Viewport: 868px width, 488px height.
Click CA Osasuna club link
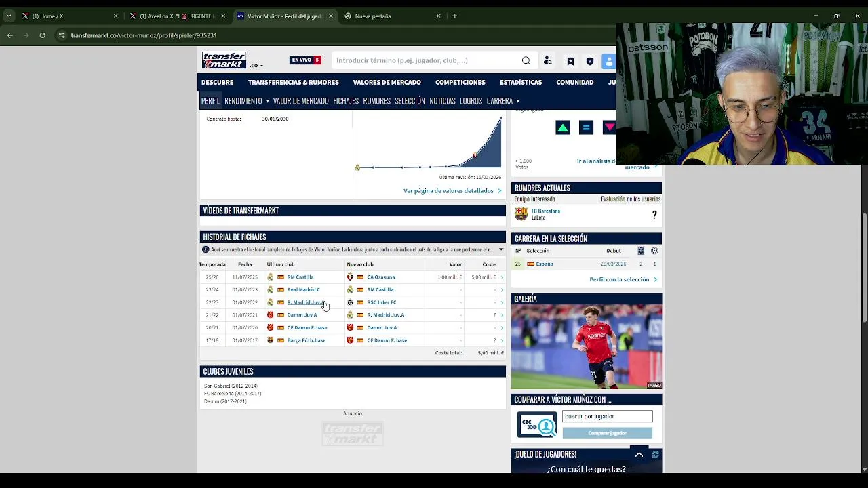click(x=380, y=277)
